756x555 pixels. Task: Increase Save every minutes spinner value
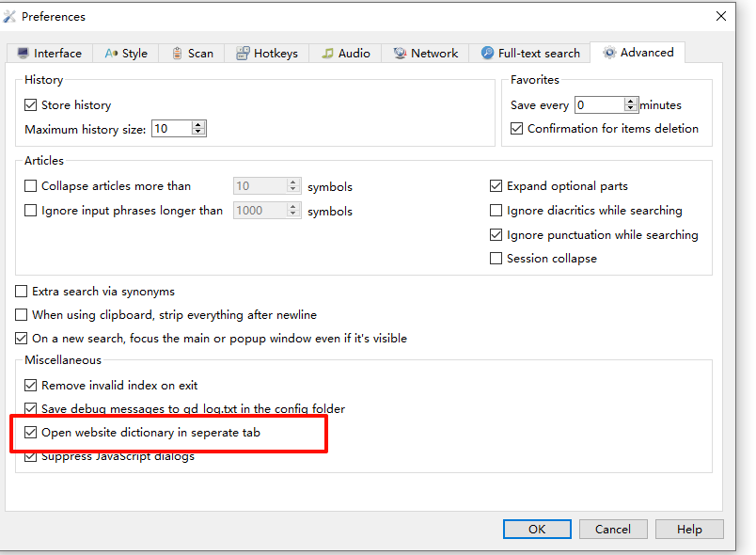click(x=632, y=102)
